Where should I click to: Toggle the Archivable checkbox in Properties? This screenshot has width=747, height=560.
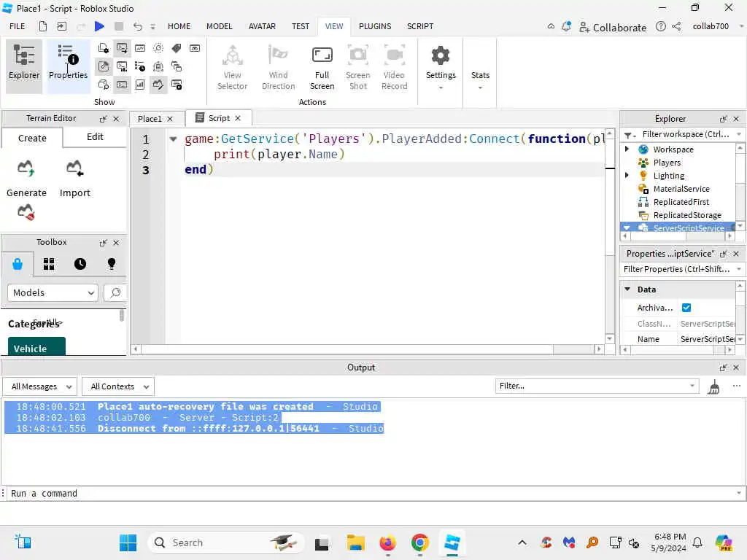pyautogui.click(x=686, y=308)
